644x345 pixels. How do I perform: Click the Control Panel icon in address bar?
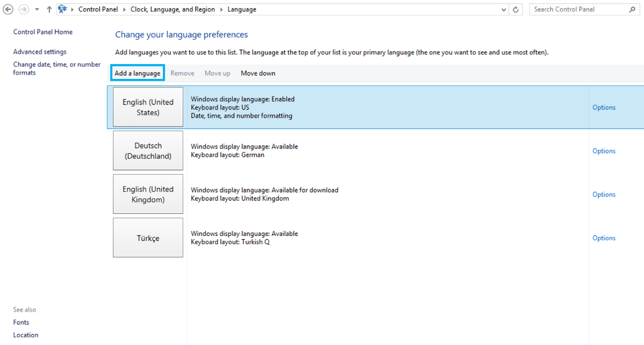point(62,9)
